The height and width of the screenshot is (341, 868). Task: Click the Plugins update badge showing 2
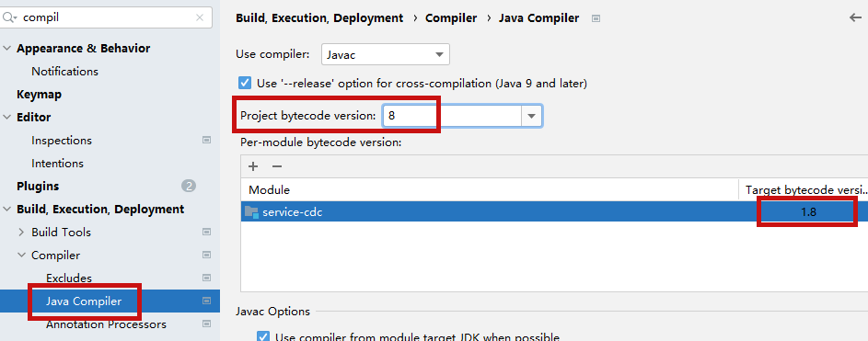pos(189,187)
